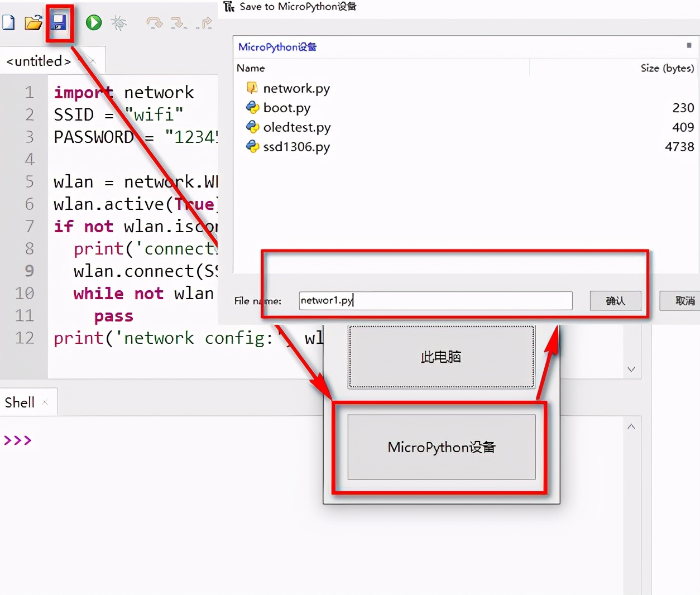Choose MicroPython设备 as save location
The image size is (700, 595).
[440, 447]
